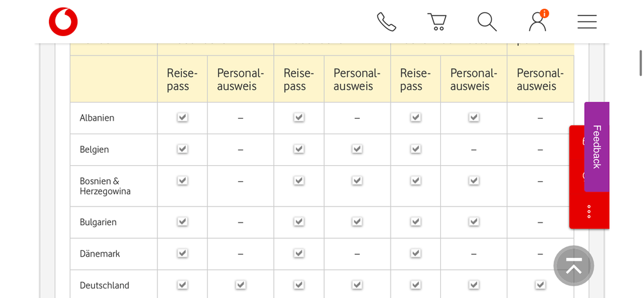Open the phone contact icon
Viewport: 644px width, 298px height.
(386, 22)
